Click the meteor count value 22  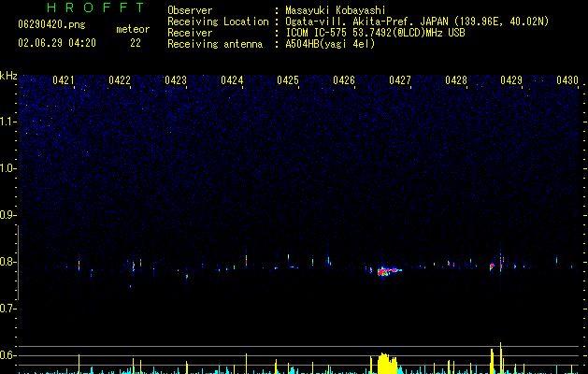click(136, 43)
